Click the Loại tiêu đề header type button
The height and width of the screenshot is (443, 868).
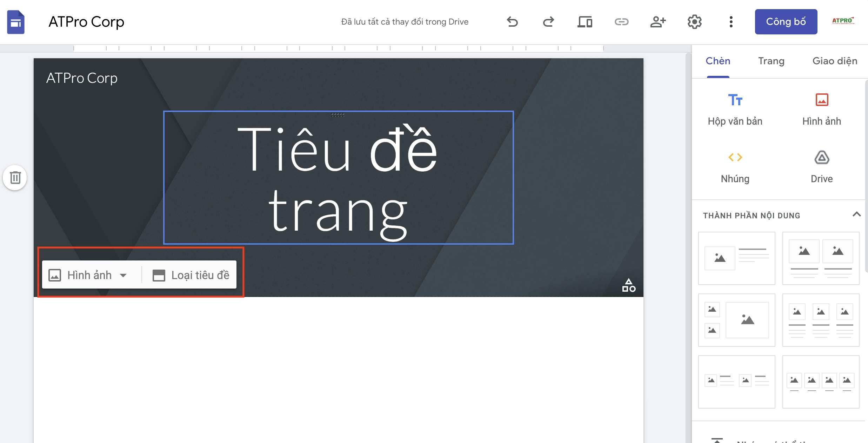tap(191, 275)
